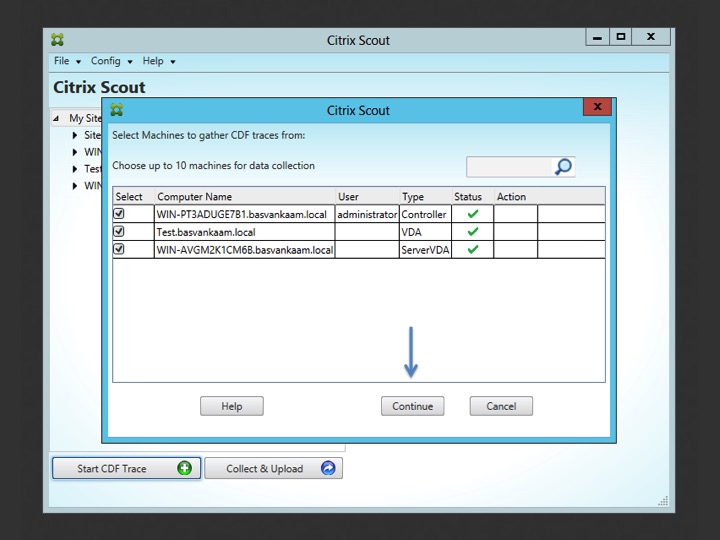720x540 pixels.
Task: Click the Citrix logo in the main window title bar
Action: pos(57,40)
